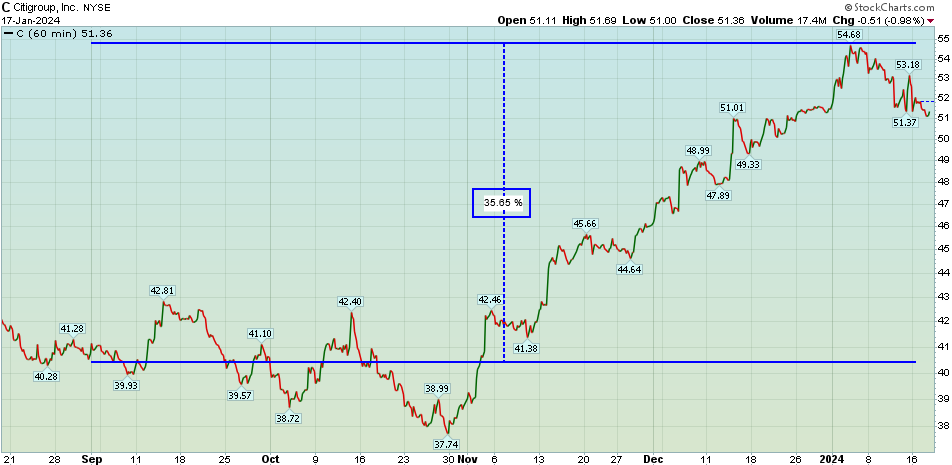Select the 48.99 price label
952x465 pixels.
tap(698, 150)
